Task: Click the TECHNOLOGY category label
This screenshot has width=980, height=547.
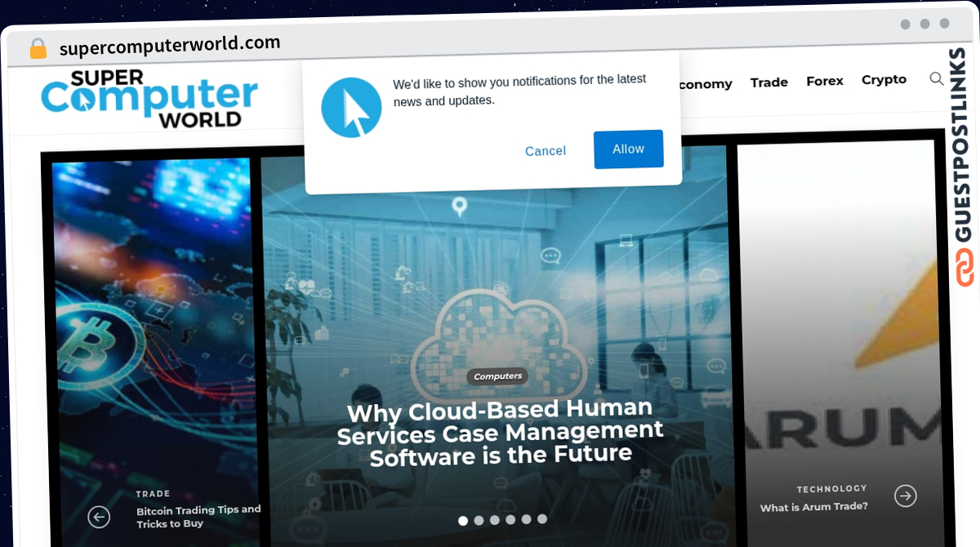Action: (832, 488)
